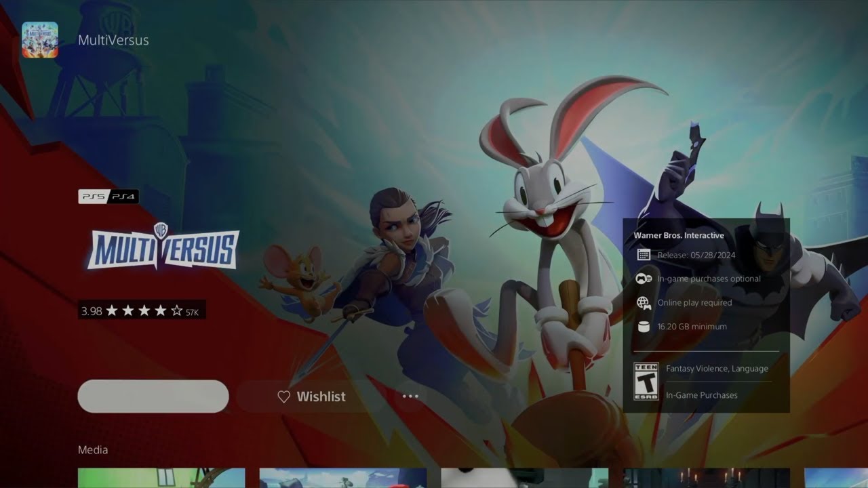Click the heart icon in Wishlist
The width and height of the screenshot is (868, 488).
[x=284, y=397]
